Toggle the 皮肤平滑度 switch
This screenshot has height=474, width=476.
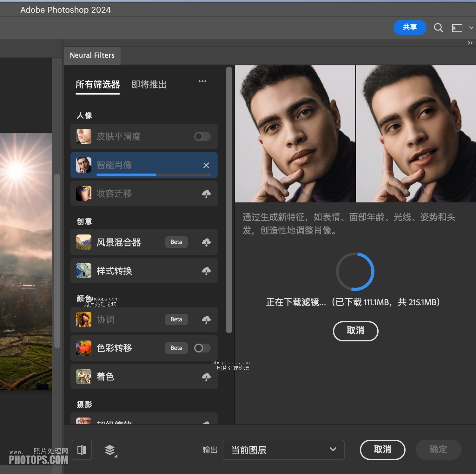point(202,136)
